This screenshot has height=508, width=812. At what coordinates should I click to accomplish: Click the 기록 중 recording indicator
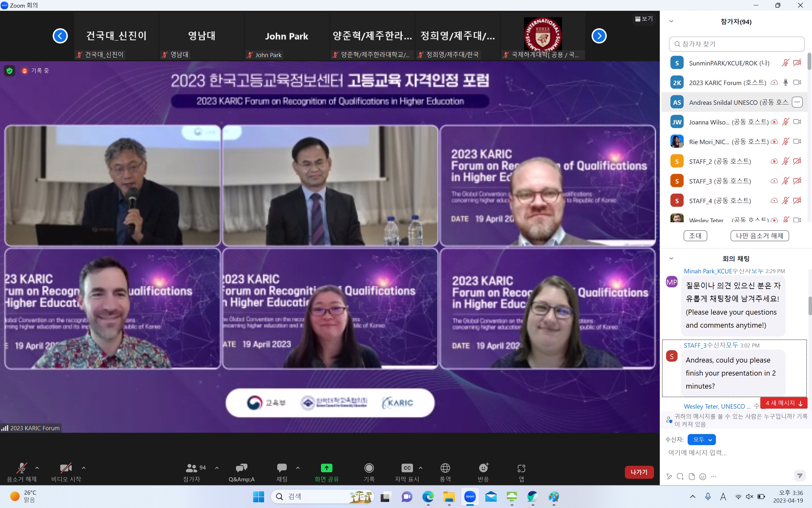click(x=35, y=70)
